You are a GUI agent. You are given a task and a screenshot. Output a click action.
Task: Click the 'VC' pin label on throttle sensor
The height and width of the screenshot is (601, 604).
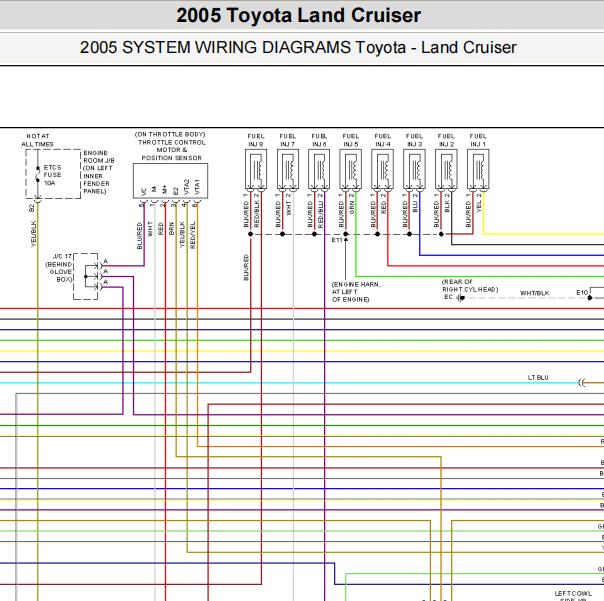pyautogui.click(x=144, y=191)
